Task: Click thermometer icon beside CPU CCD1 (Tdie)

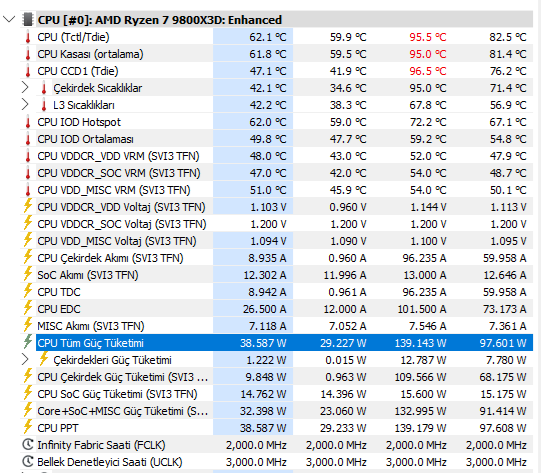Action: tap(28, 71)
